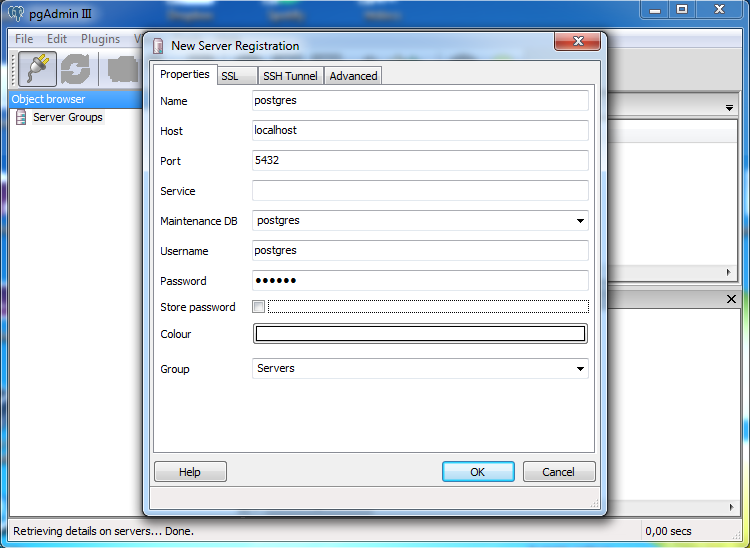This screenshot has height=548, width=750.
Task: Click the Port field showing 5432
Action: coord(420,160)
